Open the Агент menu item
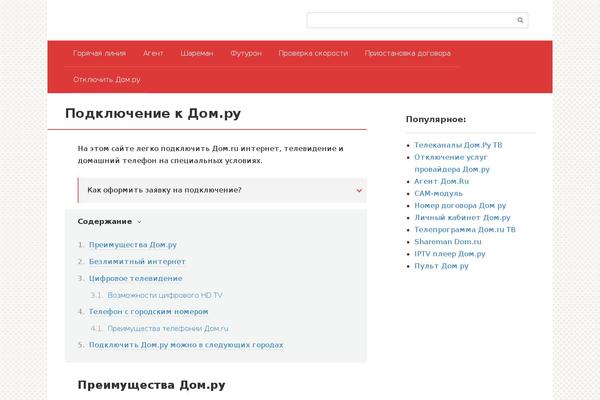The image size is (600, 400). [153, 54]
